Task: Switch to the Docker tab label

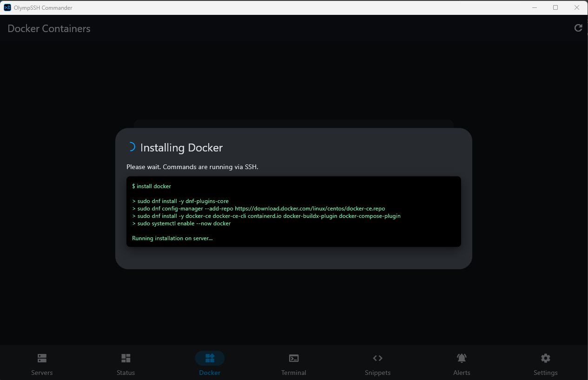Action: (210, 373)
